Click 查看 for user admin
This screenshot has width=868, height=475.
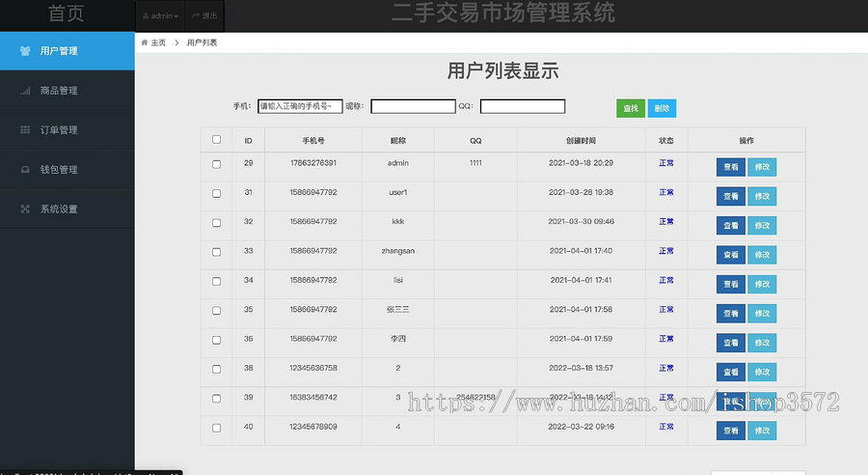pyautogui.click(x=731, y=167)
